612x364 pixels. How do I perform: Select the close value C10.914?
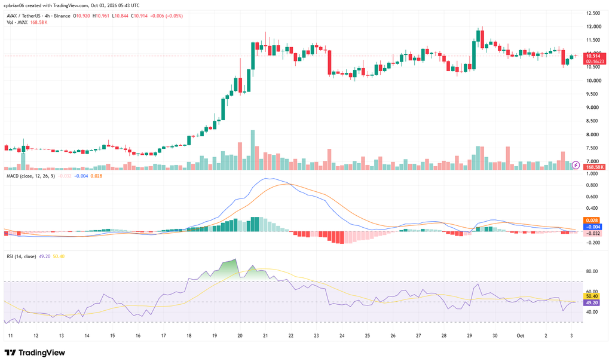(139, 16)
